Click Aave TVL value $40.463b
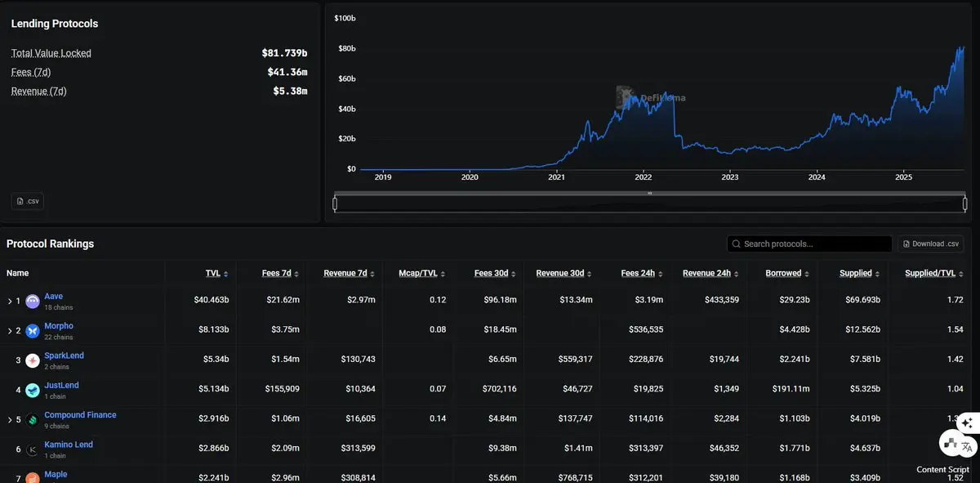The image size is (980, 483). tap(212, 300)
